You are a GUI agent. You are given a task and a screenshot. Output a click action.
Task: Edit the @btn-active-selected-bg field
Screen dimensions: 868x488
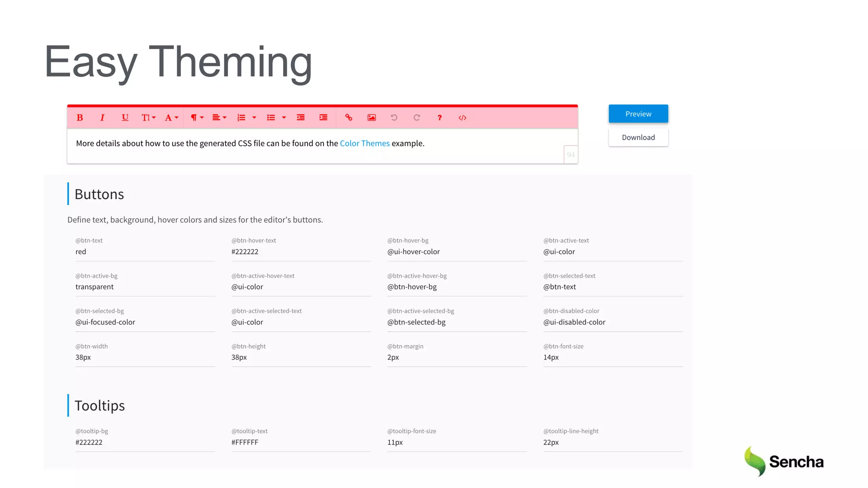pos(457,322)
